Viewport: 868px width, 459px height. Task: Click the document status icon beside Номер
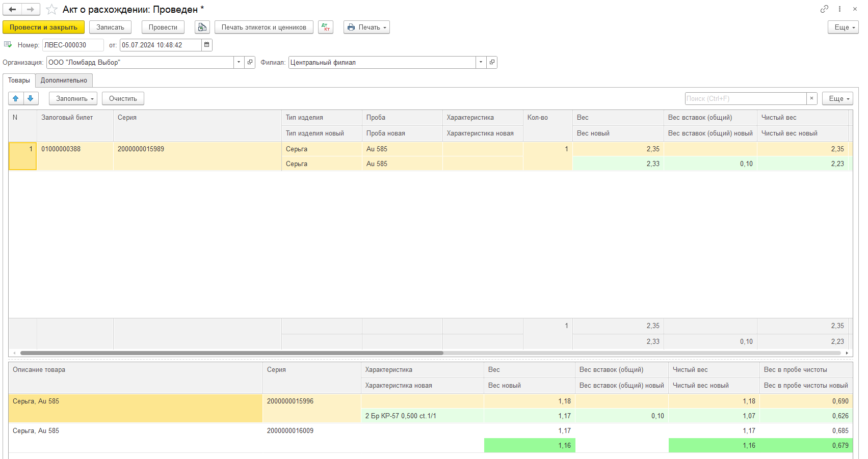(8, 45)
